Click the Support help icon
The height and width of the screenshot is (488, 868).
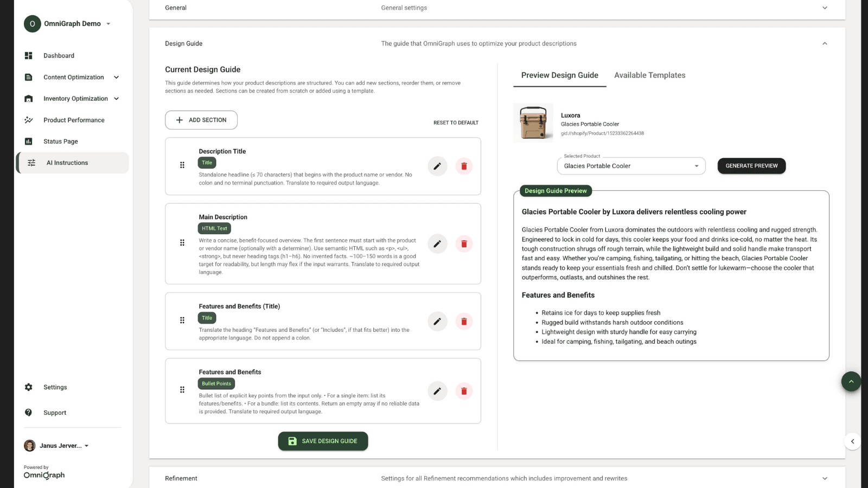[28, 412]
